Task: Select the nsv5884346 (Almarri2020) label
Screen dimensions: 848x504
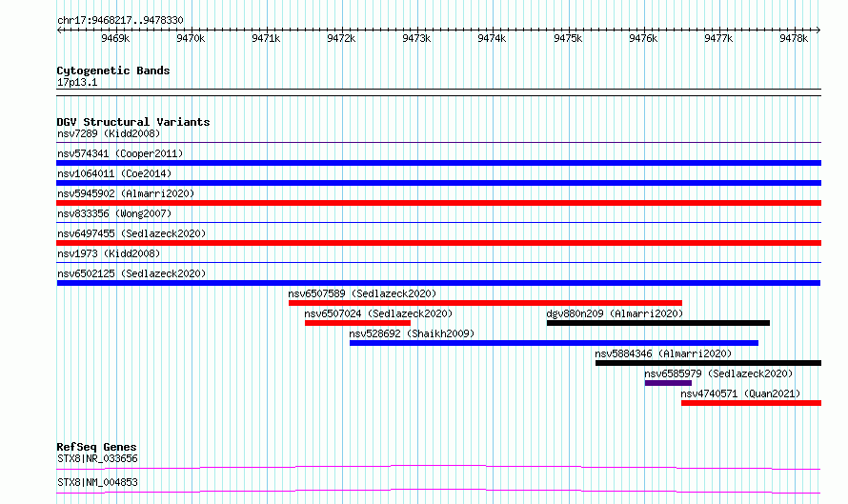Action: coord(663,353)
